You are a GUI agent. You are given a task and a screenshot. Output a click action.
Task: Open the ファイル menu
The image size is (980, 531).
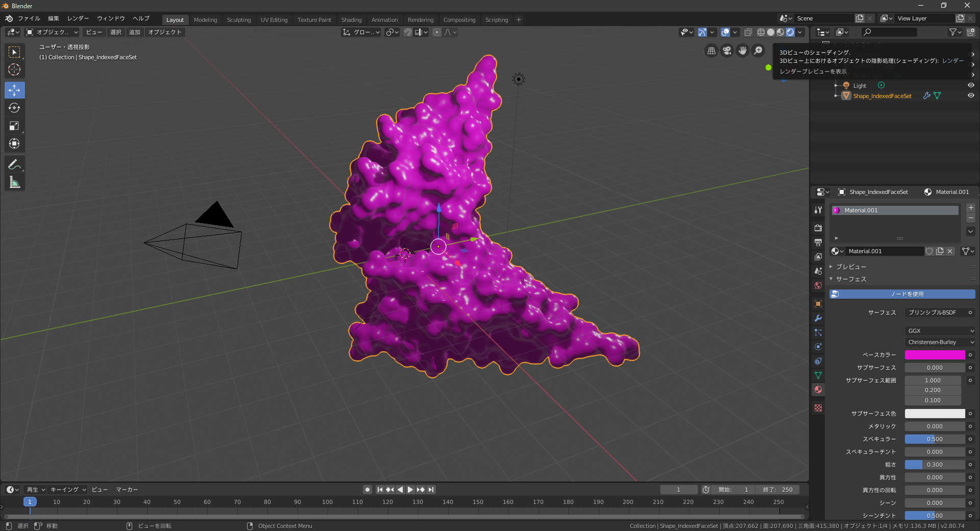(29, 18)
